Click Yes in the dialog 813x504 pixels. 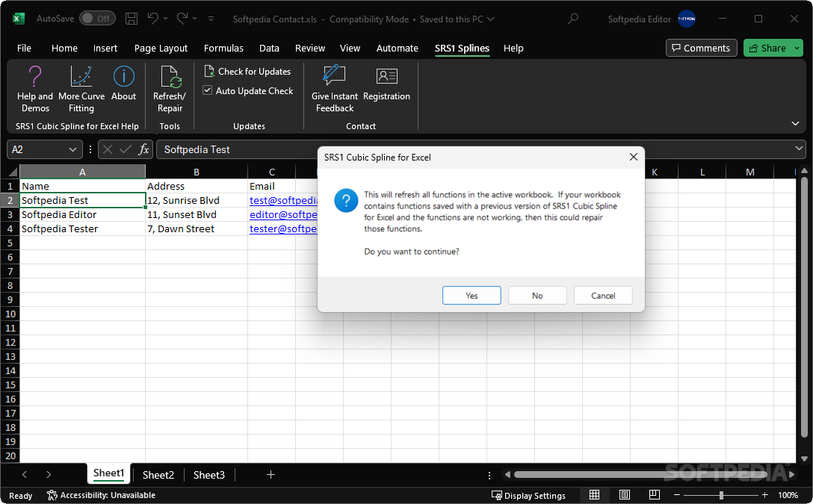[x=472, y=295]
